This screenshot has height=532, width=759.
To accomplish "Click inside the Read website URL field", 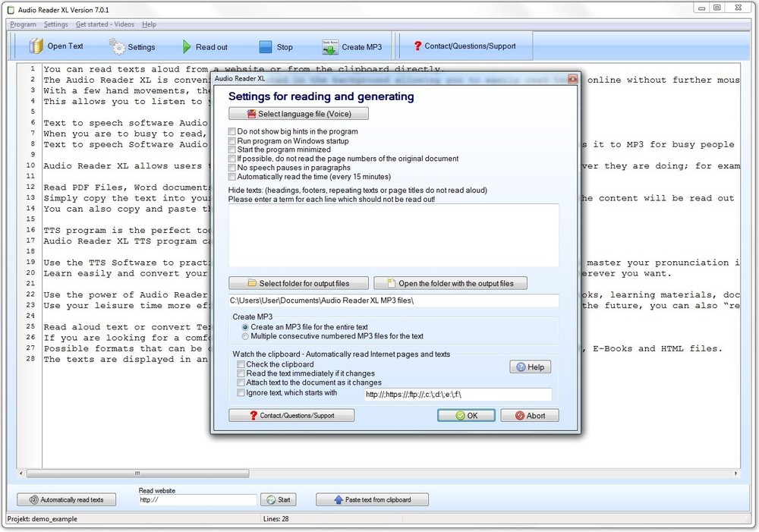I will pos(197,499).
